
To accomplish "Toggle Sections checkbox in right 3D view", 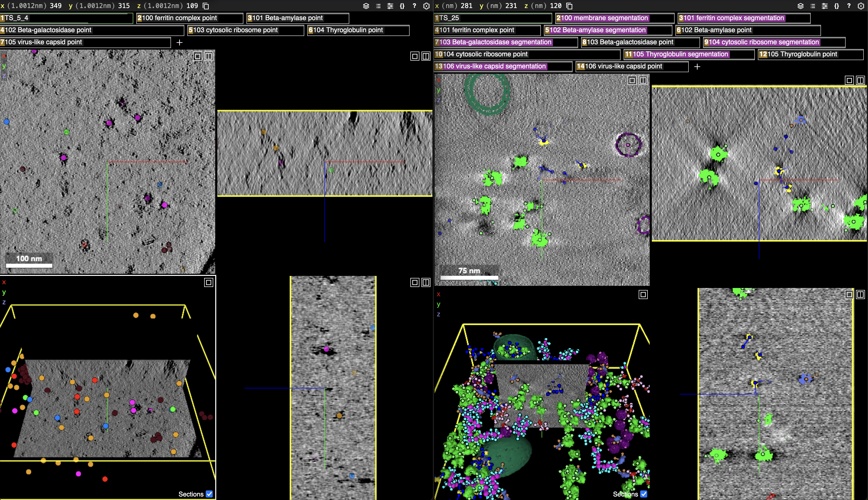I will pyautogui.click(x=643, y=494).
